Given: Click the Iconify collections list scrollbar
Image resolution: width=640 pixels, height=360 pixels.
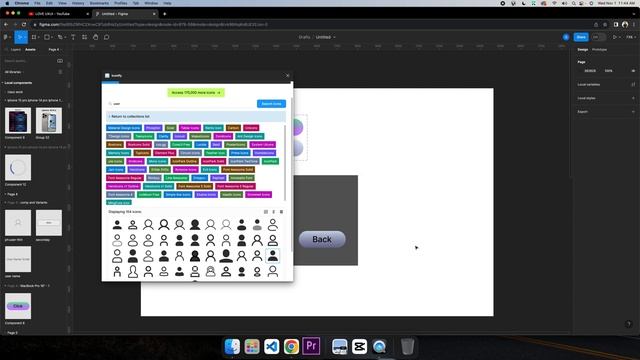Looking at the screenshot, I should point(284,162).
